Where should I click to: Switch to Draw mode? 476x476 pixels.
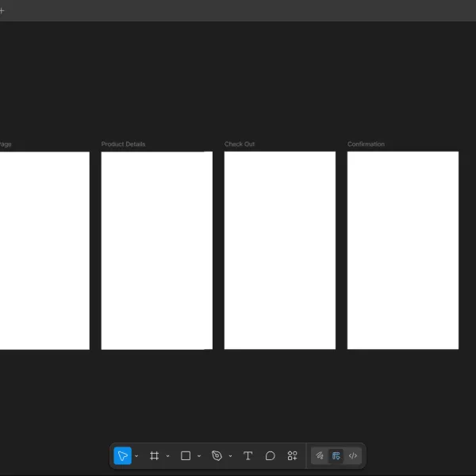tap(320, 455)
